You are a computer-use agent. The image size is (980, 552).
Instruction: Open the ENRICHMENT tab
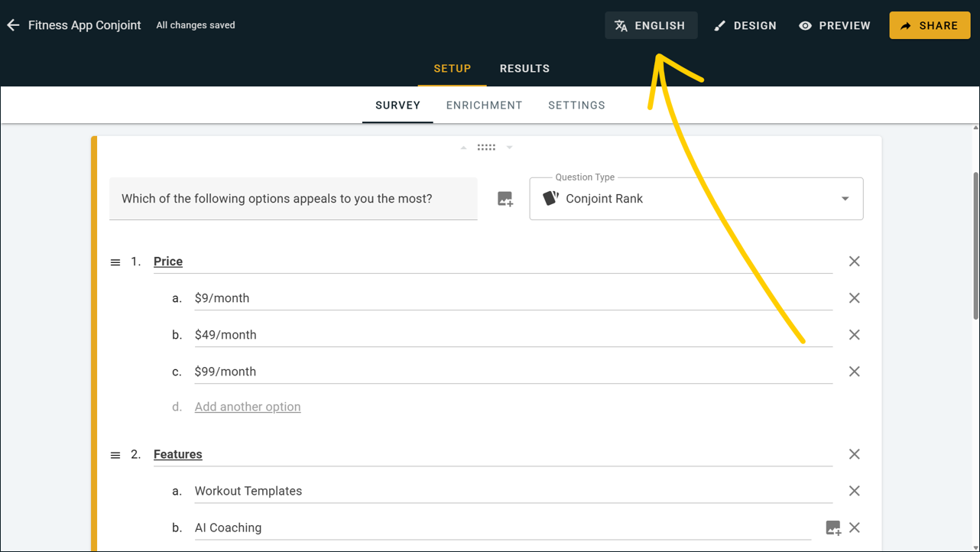pos(484,105)
